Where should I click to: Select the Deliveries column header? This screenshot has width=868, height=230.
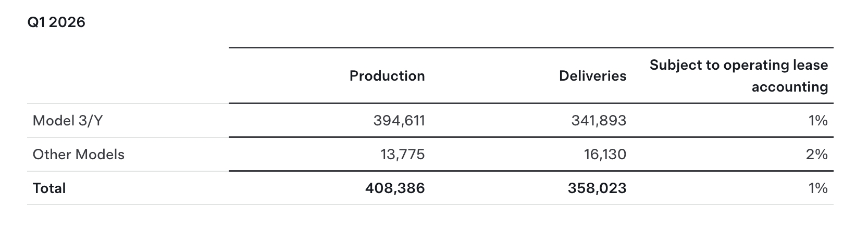592,76
